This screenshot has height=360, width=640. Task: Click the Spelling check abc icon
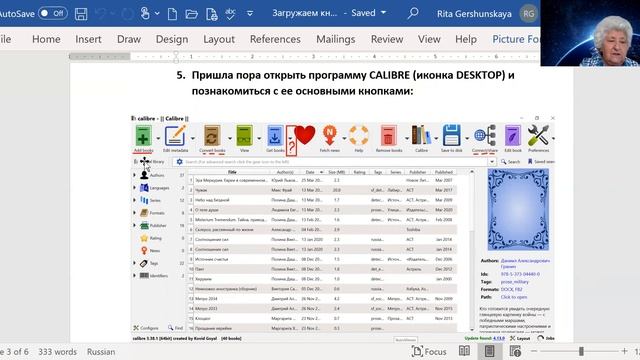click(230, 14)
